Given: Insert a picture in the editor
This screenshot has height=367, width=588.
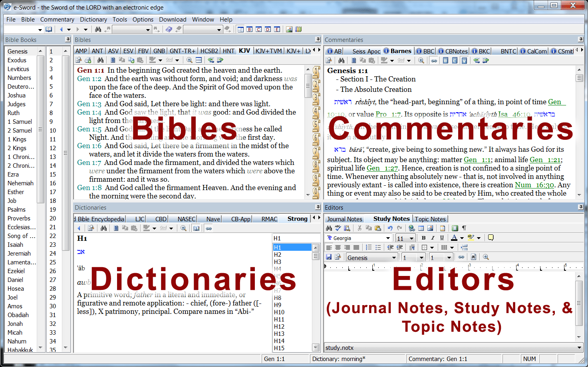Looking at the screenshot, I should [x=430, y=228].
